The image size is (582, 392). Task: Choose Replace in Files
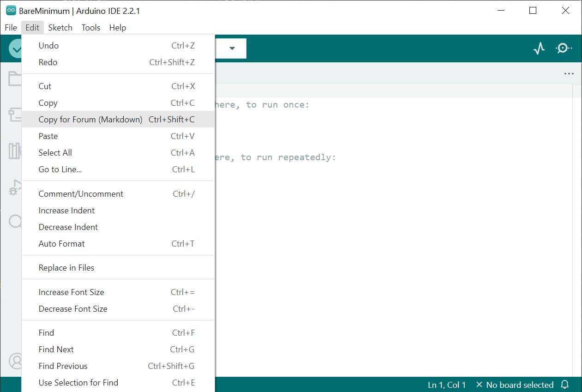pos(118,268)
